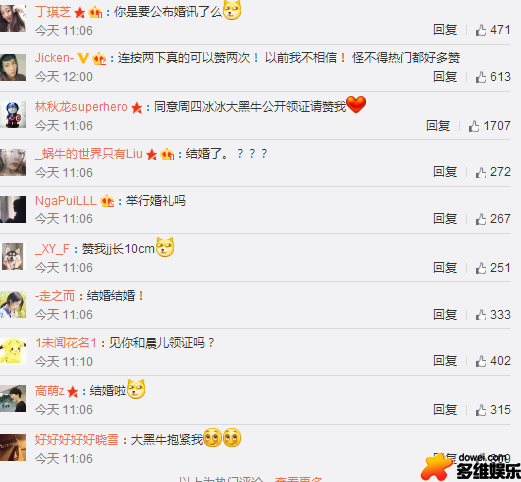Click 回复 on 林秋龙superhero's comment
The width and height of the screenshot is (521, 482).
pos(438,126)
